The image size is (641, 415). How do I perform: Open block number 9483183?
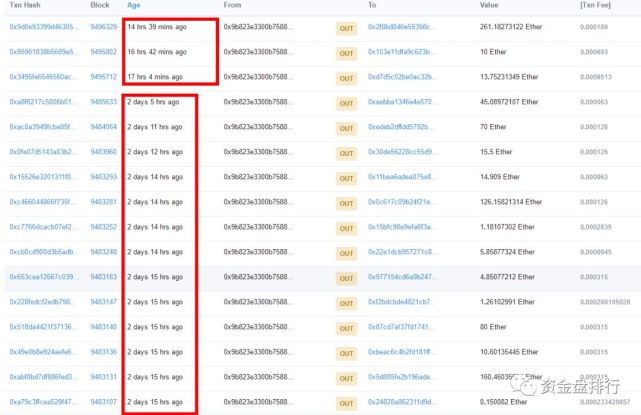tap(103, 277)
